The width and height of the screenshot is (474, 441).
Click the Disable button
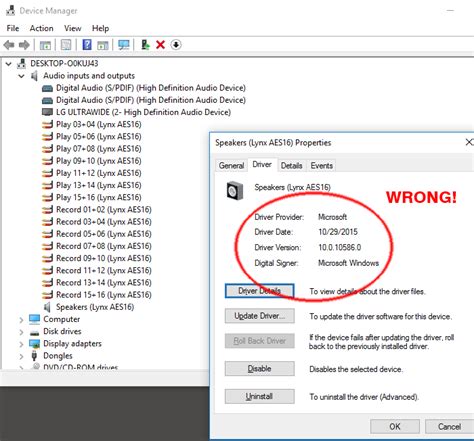(259, 368)
